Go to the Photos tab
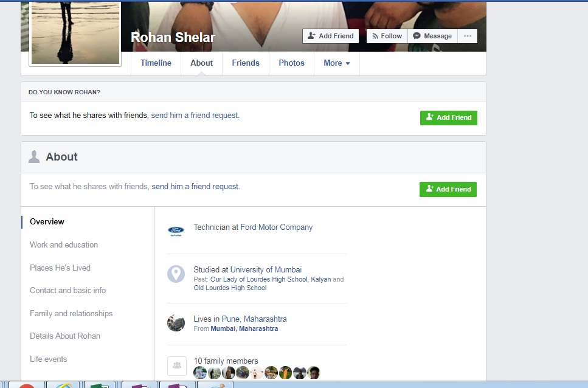 tap(291, 63)
